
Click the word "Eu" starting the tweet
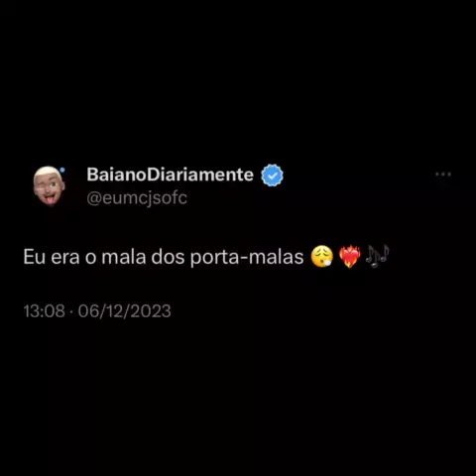click(35, 257)
